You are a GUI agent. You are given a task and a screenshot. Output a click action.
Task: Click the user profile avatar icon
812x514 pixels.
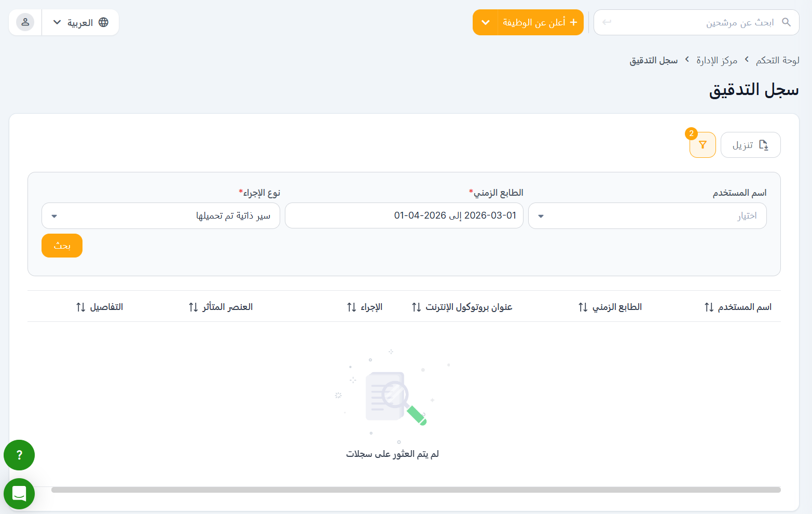(25, 22)
